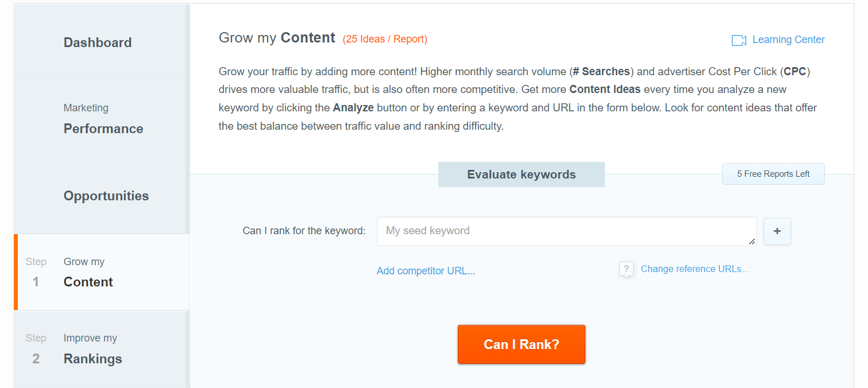Viewport: 868px width, 388px height.
Task: Click the question mark help icon
Action: pos(626,269)
